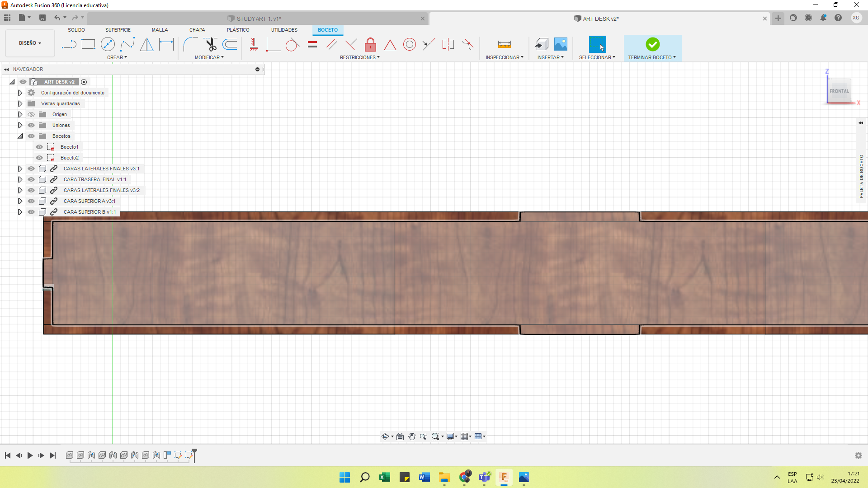Image resolution: width=868 pixels, height=488 pixels.
Task: Select the Rectangle sketch tool
Action: coord(88,44)
